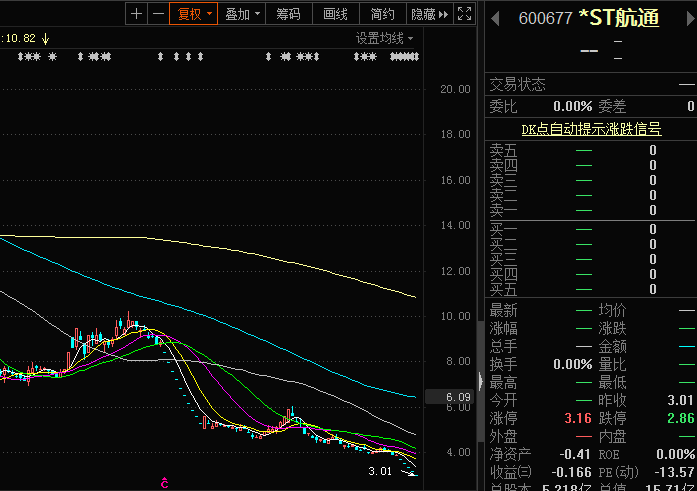
Task: Toggle fullscreen chart icon
Action: coord(465,14)
